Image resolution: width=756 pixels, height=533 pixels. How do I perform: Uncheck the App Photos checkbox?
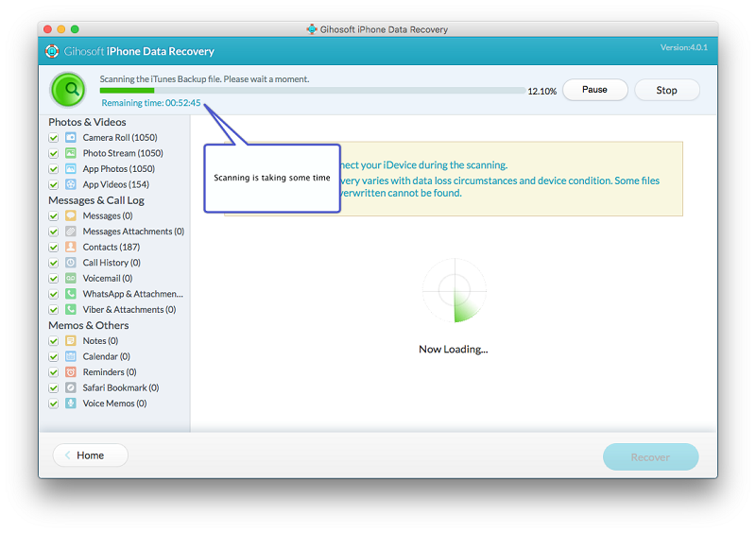[54, 169]
